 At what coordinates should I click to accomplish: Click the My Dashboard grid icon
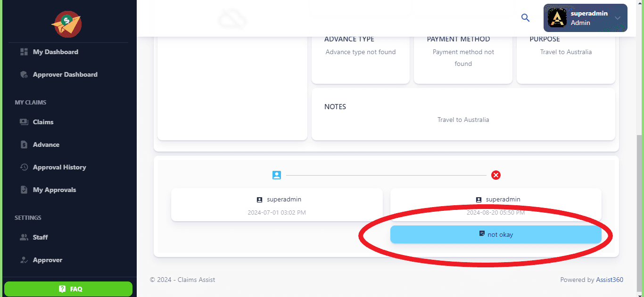point(24,52)
